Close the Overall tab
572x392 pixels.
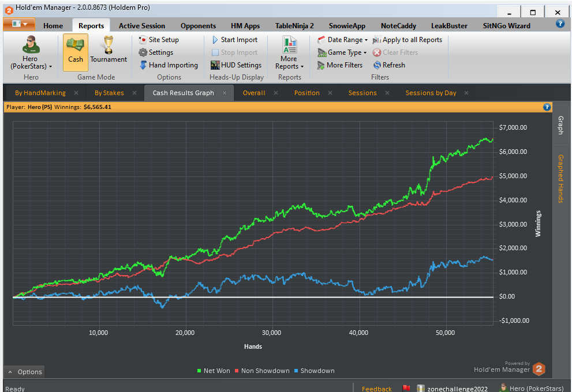pos(276,93)
